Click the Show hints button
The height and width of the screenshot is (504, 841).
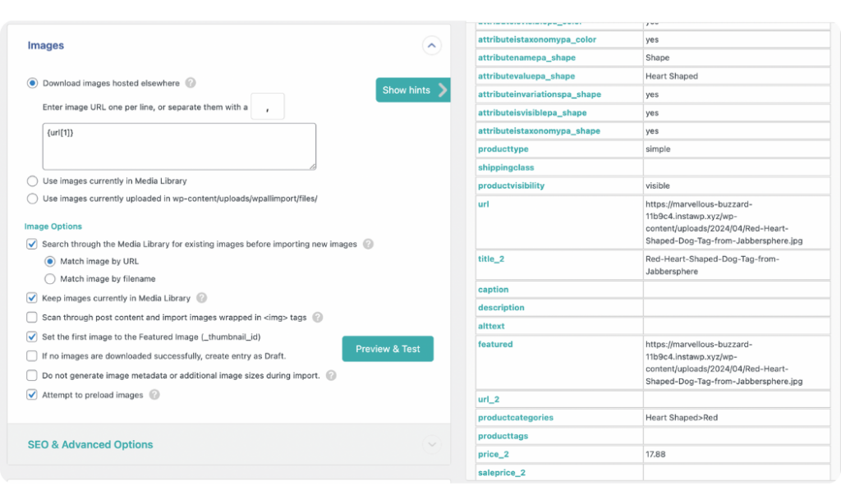pyautogui.click(x=404, y=90)
